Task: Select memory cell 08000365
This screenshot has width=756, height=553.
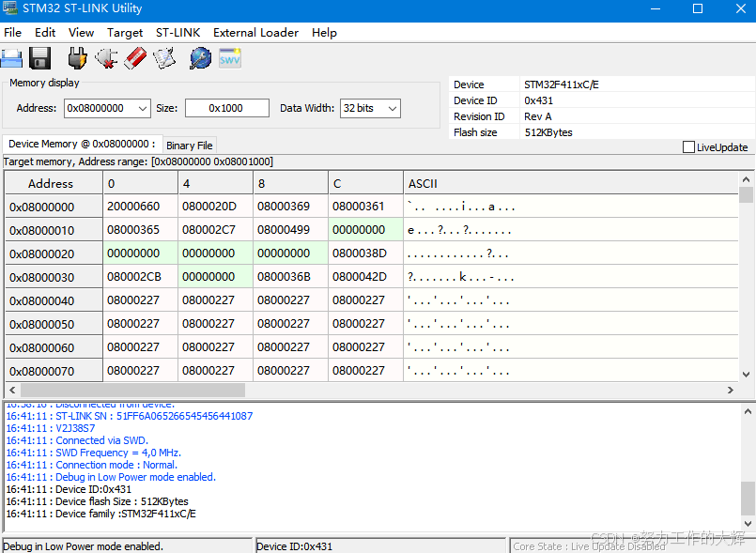Action: (x=140, y=229)
